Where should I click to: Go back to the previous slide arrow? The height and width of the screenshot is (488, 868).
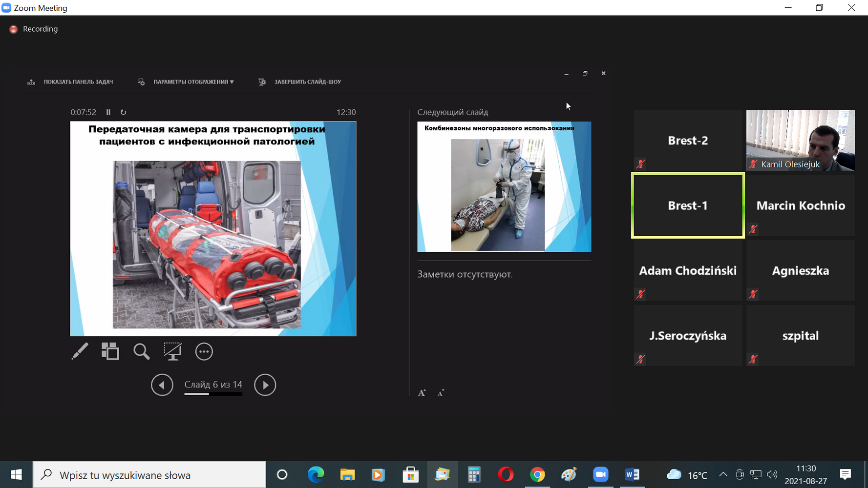162,385
